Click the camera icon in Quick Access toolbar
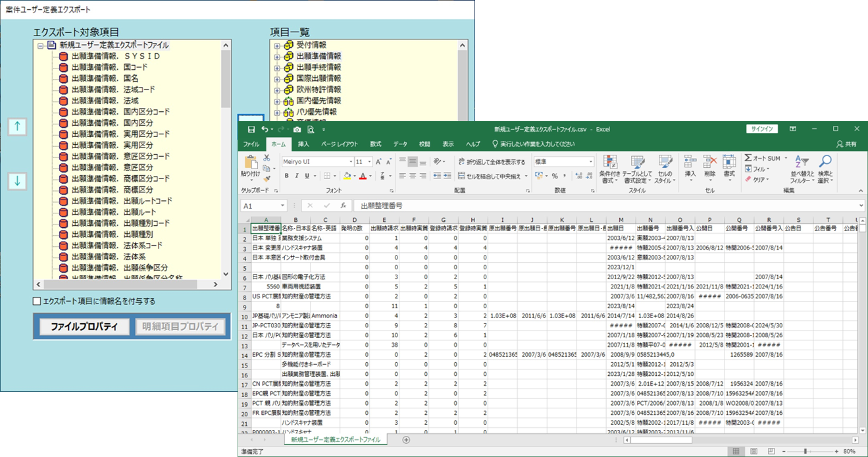This screenshot has width=868, height=457. point(298,130)
